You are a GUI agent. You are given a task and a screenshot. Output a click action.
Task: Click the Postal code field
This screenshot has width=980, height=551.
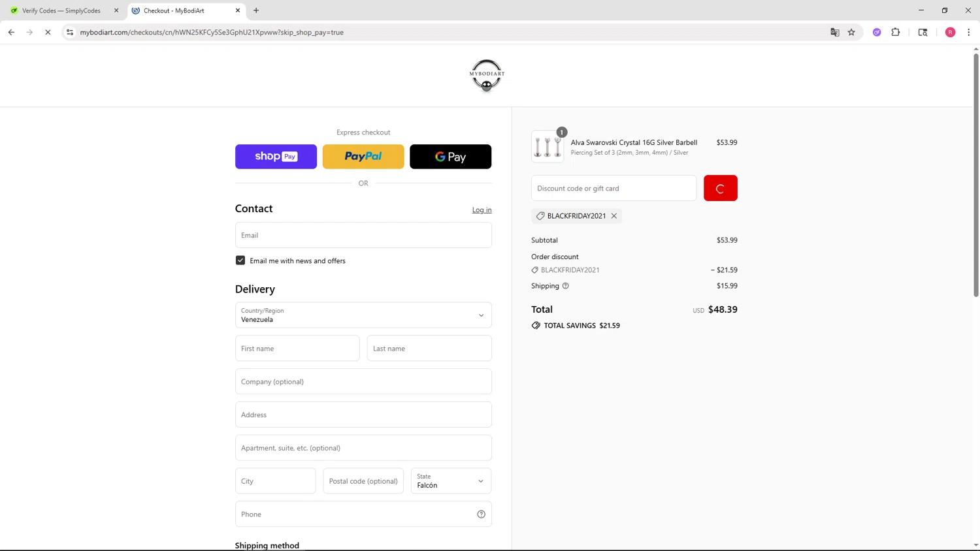(363, 481)
